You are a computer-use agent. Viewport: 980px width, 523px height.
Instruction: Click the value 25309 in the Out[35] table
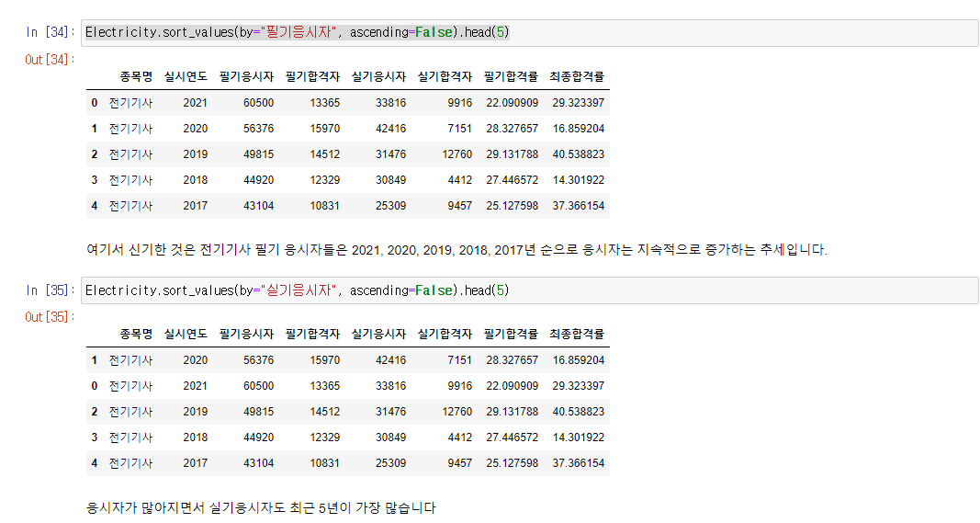coord(390,463)
